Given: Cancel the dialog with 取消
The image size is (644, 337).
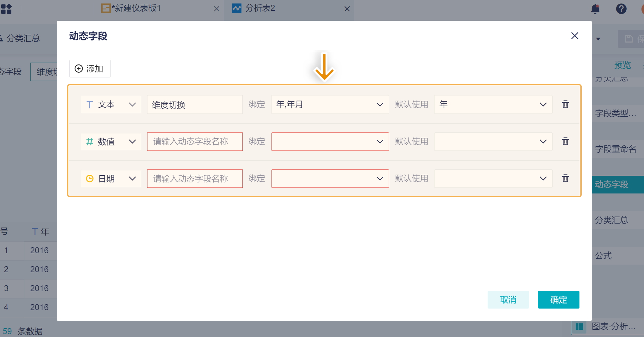Looking at the screenshot, I should (508, 299).
